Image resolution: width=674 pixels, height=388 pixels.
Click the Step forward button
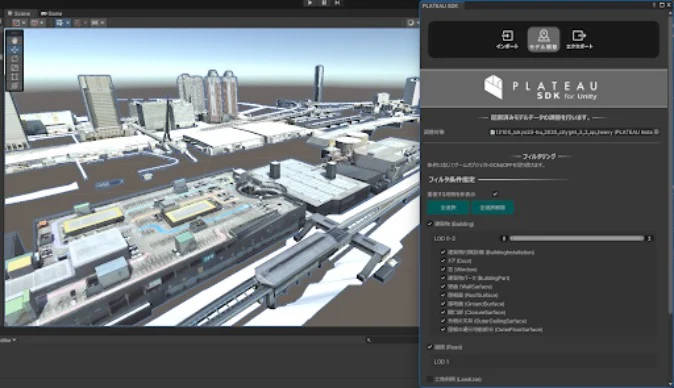[x=338, y=3]
